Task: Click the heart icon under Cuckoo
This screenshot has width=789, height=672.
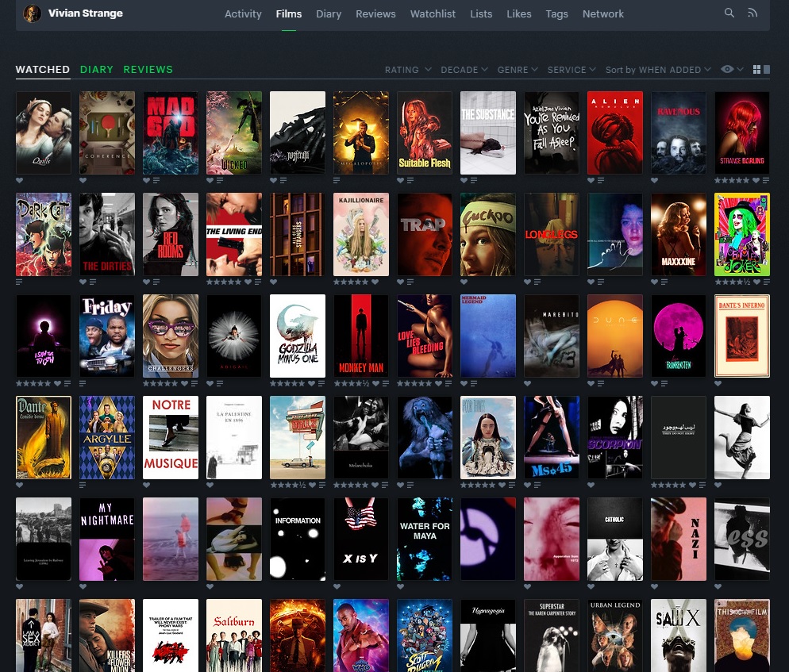Action: coord(464,282)
